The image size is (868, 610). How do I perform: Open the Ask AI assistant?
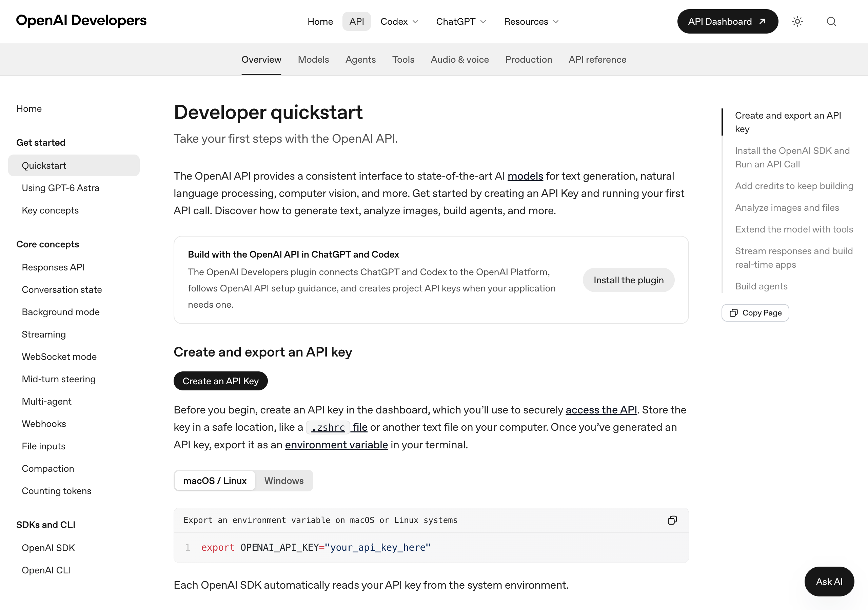point(829,581)
